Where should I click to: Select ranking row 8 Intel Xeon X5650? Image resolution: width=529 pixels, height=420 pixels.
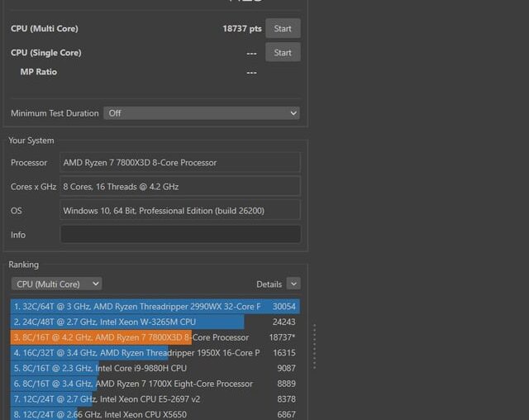click(x=155, y=414)
